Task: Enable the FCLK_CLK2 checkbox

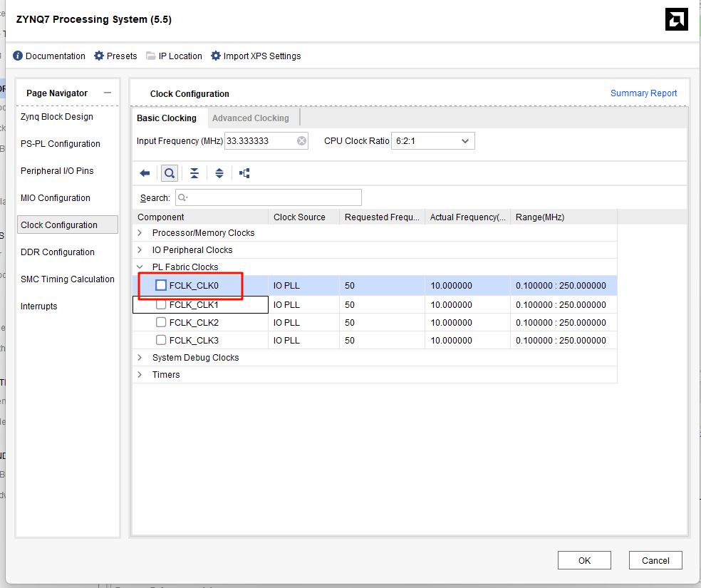Action: [x=161, y=322]
